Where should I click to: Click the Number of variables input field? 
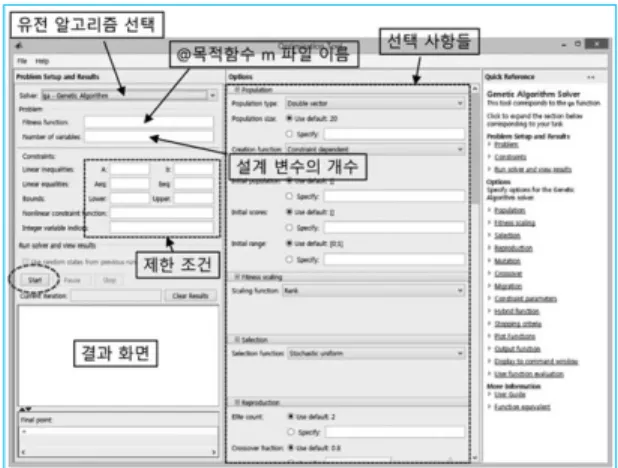149,137
